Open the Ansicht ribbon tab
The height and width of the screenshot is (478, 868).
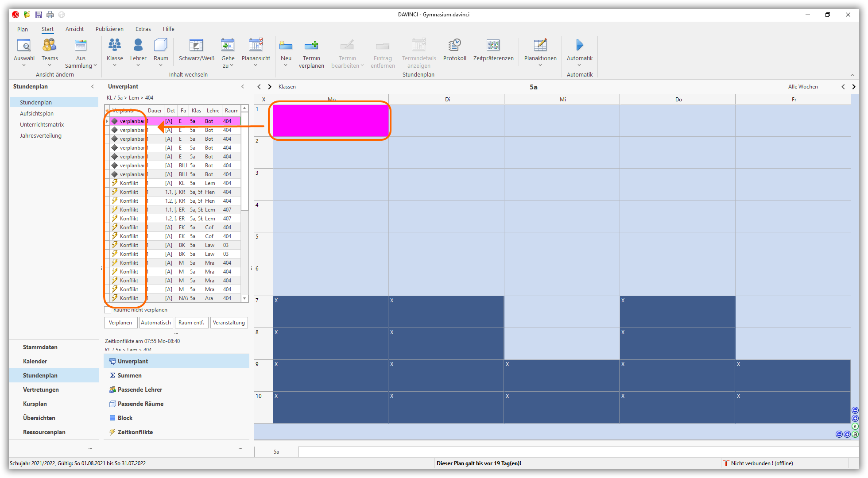click(x=74, y=29)
